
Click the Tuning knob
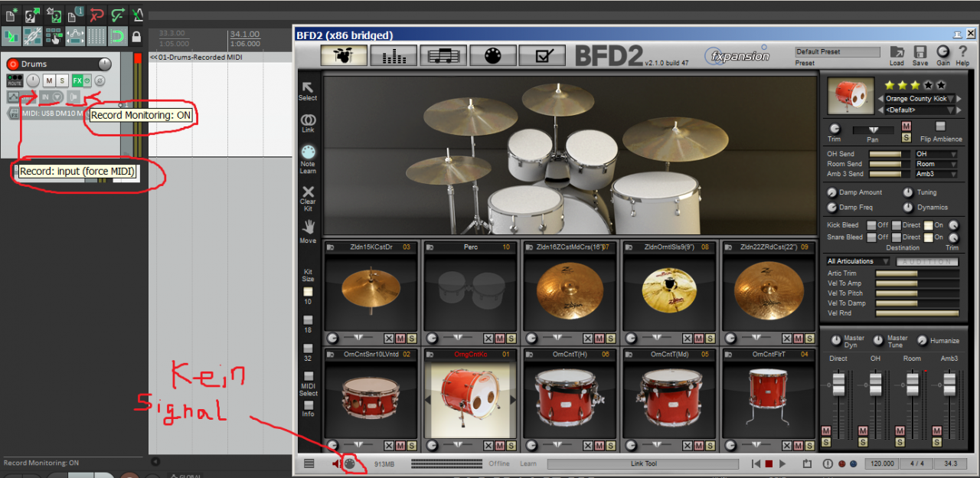coord(908,192)
